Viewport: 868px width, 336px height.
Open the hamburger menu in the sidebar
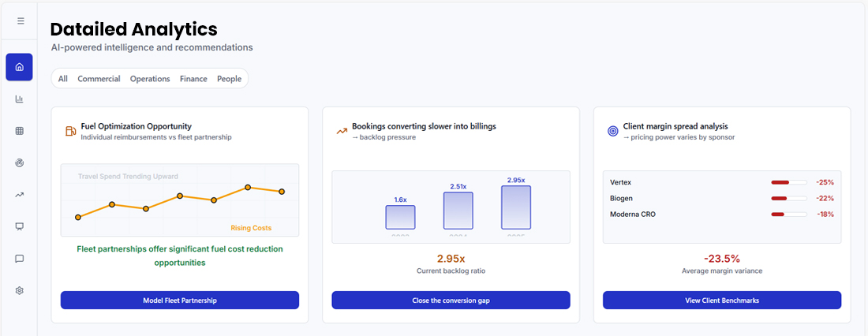pyautogui.click(x=20, y=21)
